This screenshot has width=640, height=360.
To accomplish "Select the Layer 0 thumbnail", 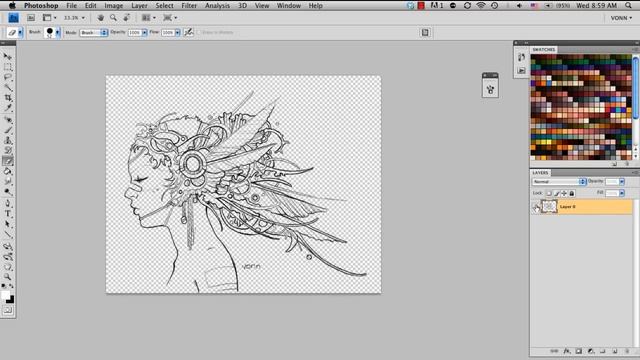I will click(549, 207).
